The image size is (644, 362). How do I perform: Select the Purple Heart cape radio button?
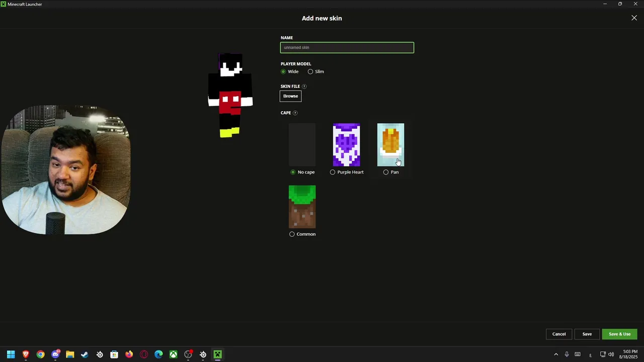click(333, 172)
